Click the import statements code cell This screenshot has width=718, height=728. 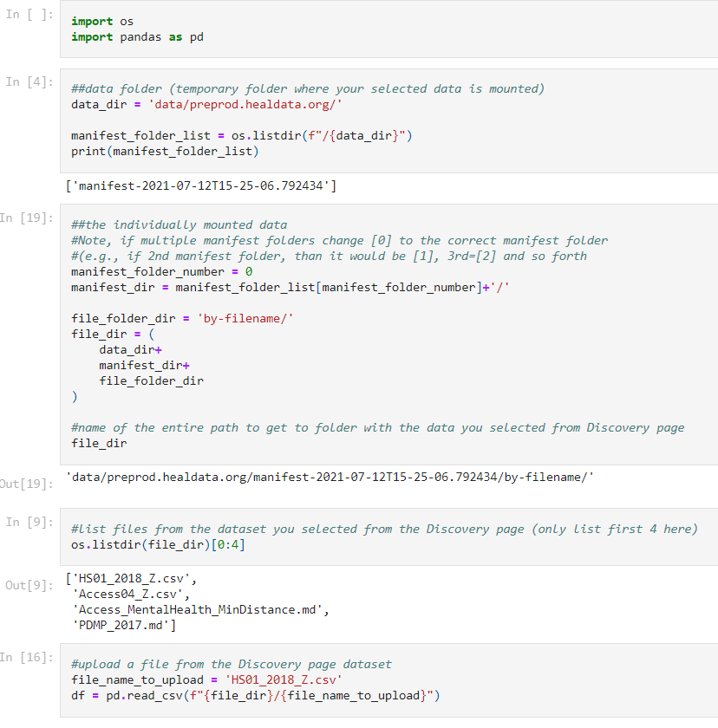click(388, 29)
